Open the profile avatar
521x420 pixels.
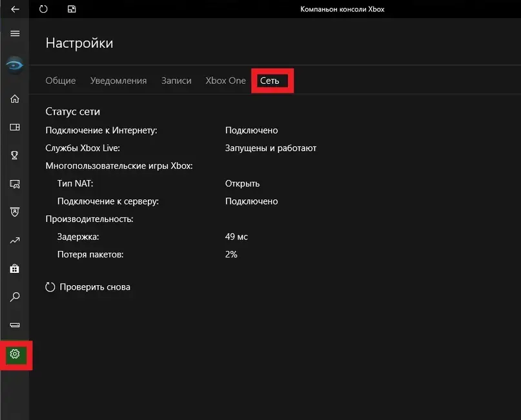tap(15, 65)
